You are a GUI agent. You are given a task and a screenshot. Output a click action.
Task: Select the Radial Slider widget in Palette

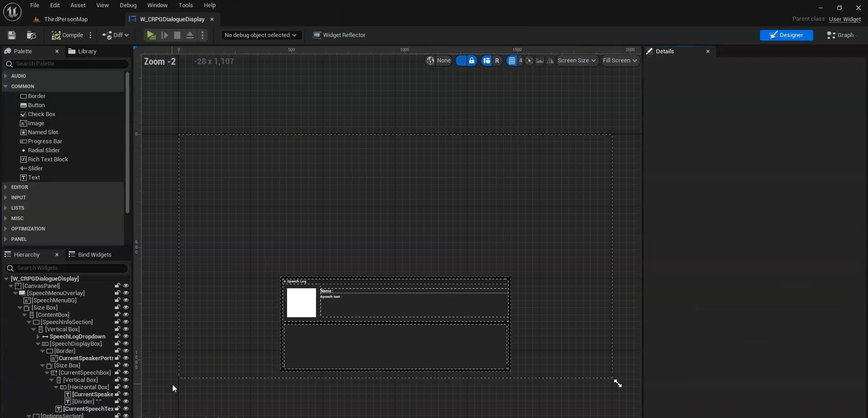(x=40, y=150)
